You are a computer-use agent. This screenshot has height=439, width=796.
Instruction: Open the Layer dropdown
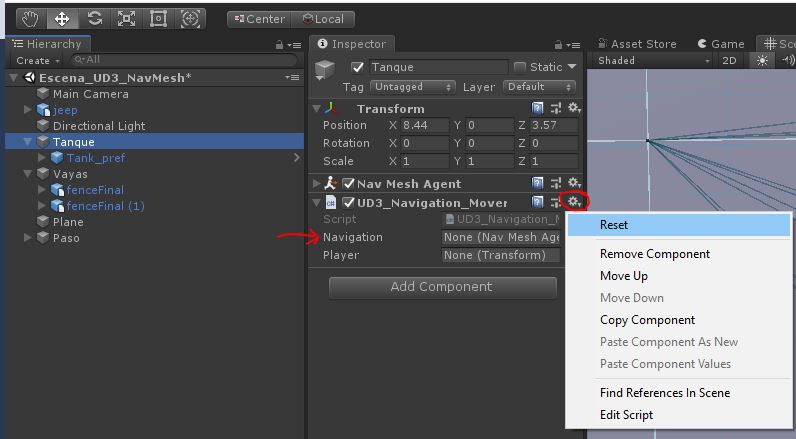539,87
